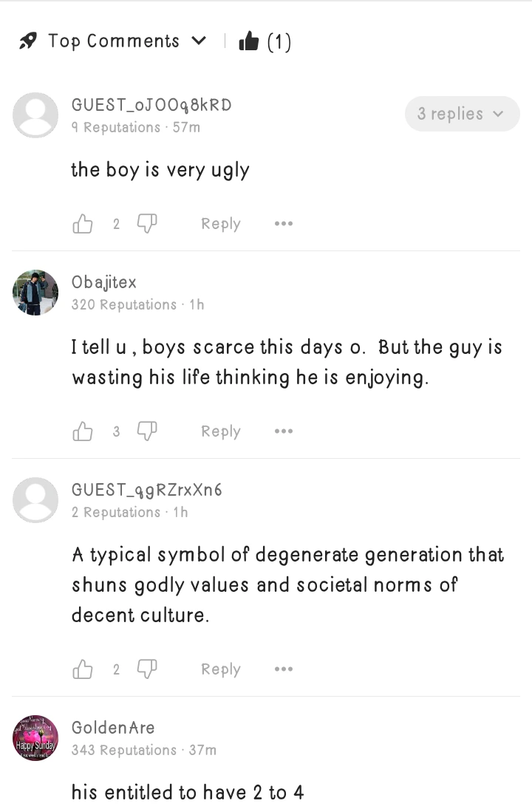This screenshot has width=532, height=809.
Task: Reply to 'the boy is very ugly'
Action: click(220, 224)
